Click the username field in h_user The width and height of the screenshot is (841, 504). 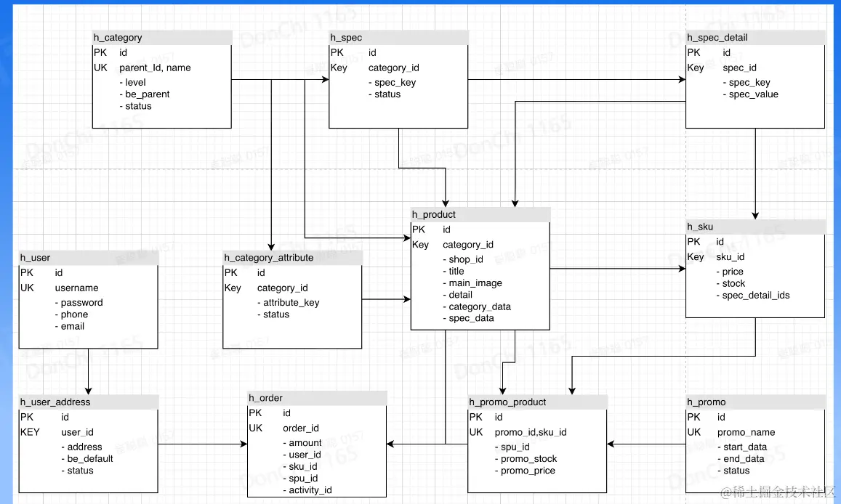click(77, 288)
